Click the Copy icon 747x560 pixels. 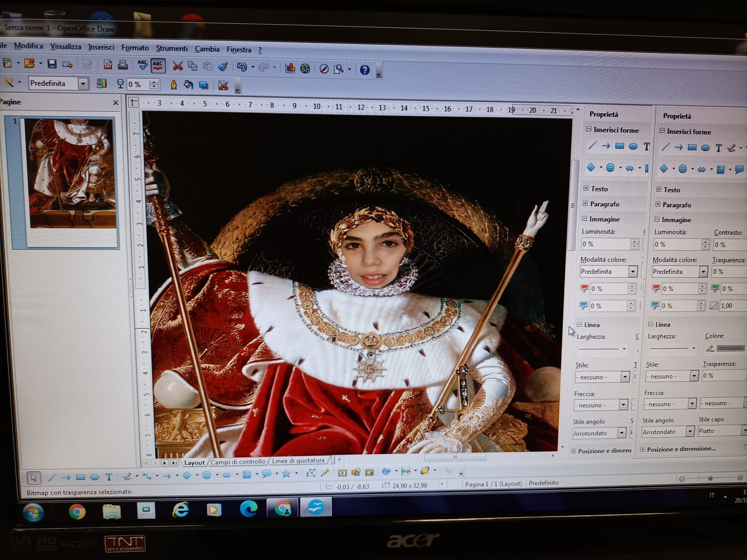point(193,66)
